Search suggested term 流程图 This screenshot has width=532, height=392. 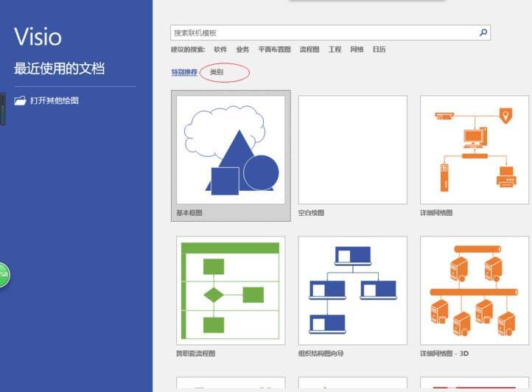[309, 49]
